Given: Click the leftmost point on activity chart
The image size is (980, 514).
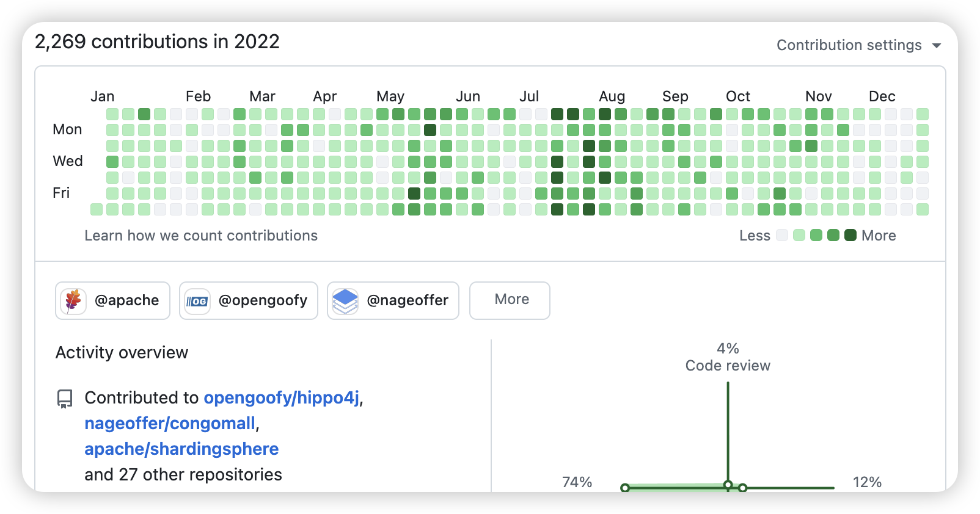Looking at the screenshot, I should click(624, 488).
